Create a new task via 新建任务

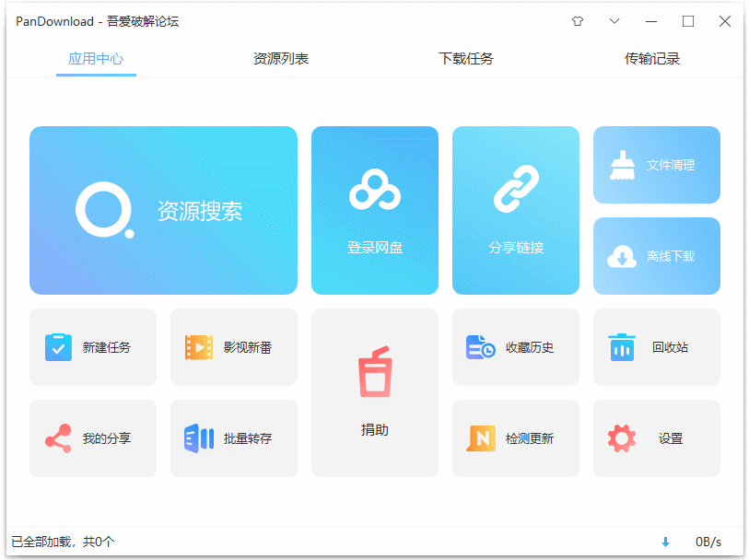[x=92, y=347]
